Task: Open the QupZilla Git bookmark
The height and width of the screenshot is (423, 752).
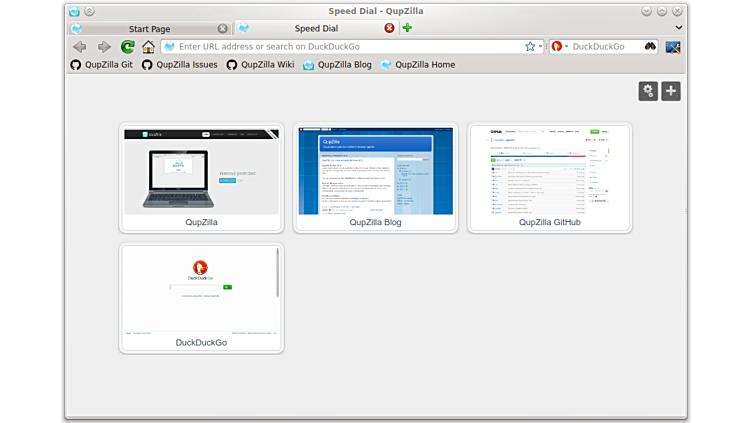Action: pyautogui.click(x=101, y=65)
